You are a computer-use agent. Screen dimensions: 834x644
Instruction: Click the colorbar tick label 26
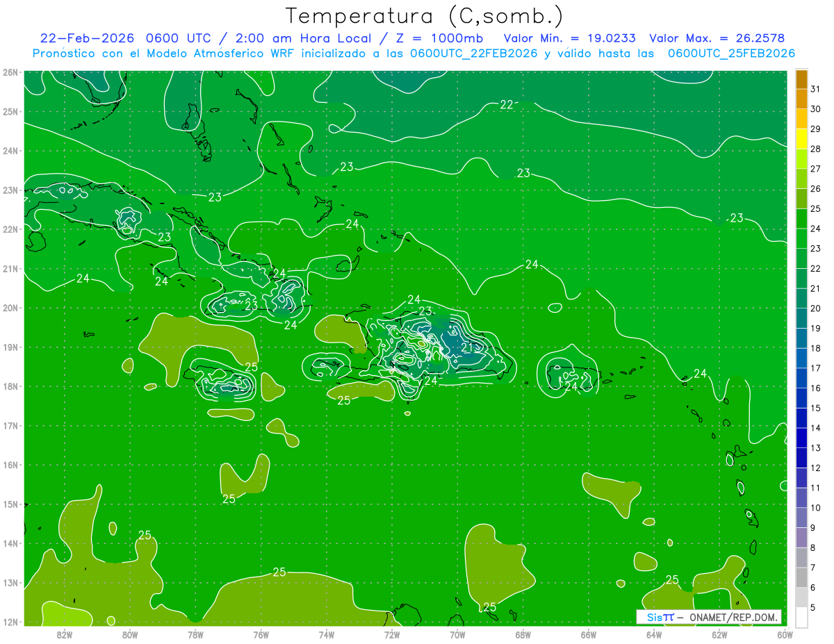click(x=816, y=188)
